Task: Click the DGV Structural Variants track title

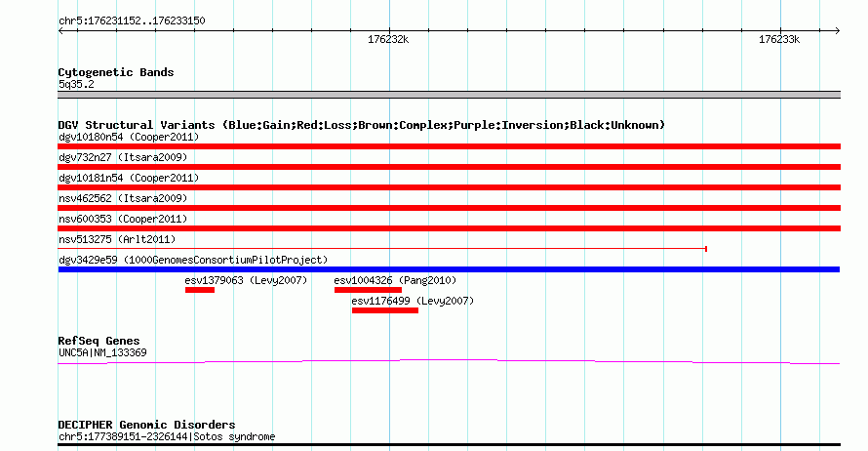Action: coord(362,125)
